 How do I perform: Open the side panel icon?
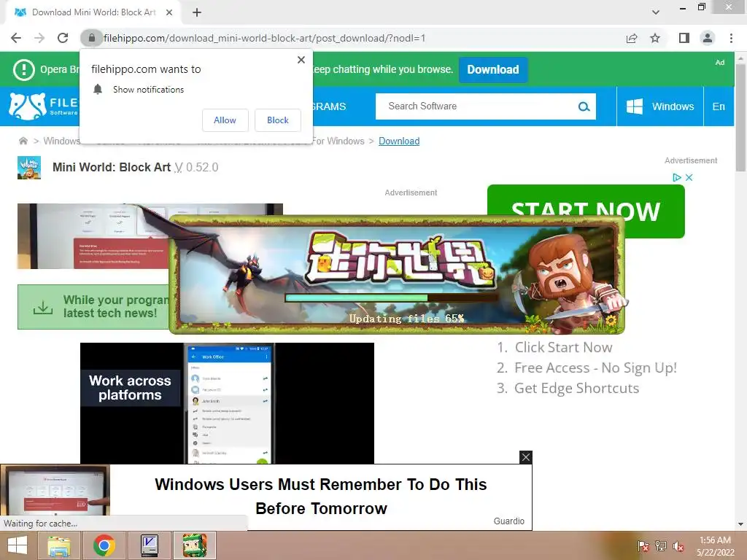(x=684, y=38)
